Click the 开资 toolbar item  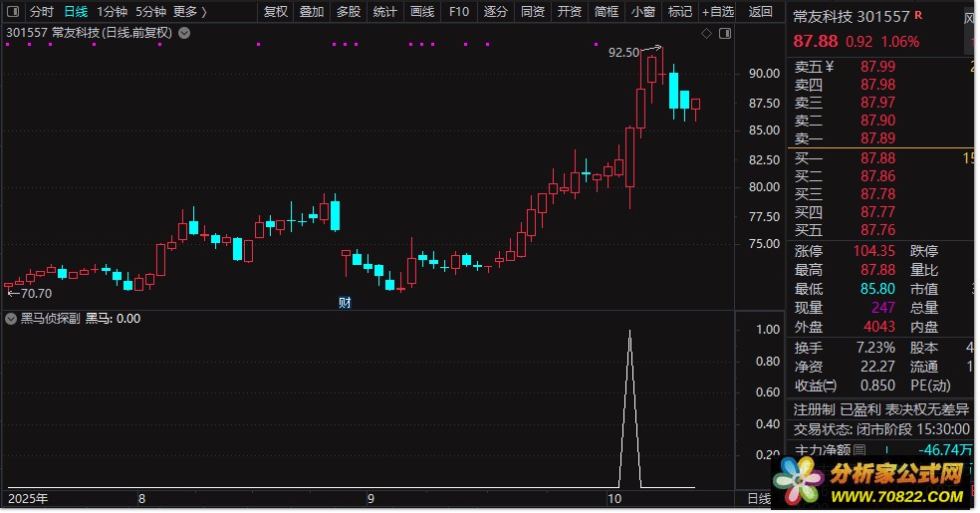(570, 11)
